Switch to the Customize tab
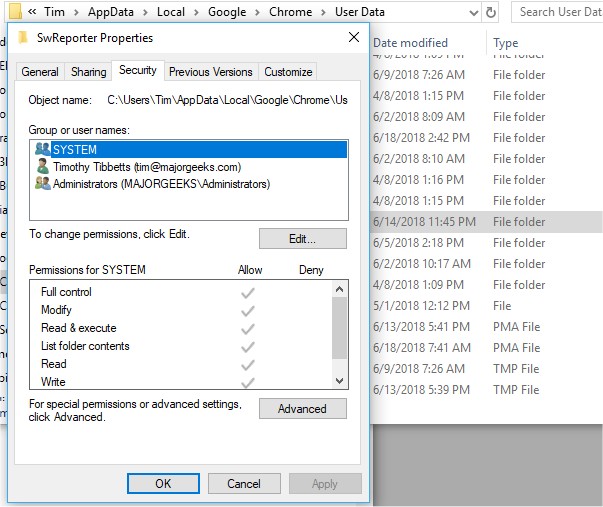Viewport: 603px width, 507px height. 288,72
